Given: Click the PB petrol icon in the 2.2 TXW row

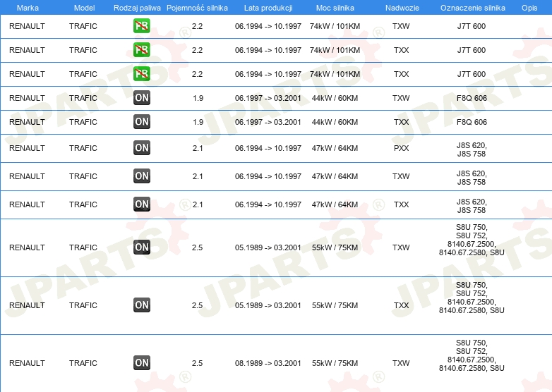Looking at the screenshot, I should coord(141,26).
